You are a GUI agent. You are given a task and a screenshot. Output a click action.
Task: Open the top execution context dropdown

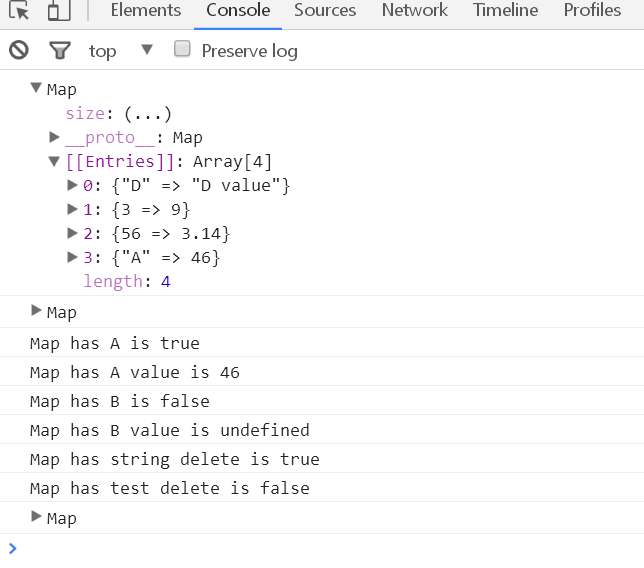[x=121, y=51]
